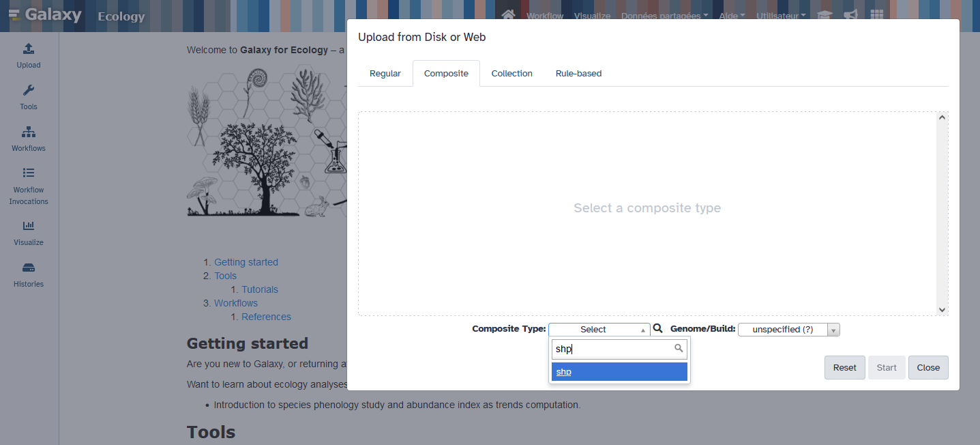This screenshot has width=980, height=445.
Task: Open the Rule-based tab
Action: [x=578, y=73]
